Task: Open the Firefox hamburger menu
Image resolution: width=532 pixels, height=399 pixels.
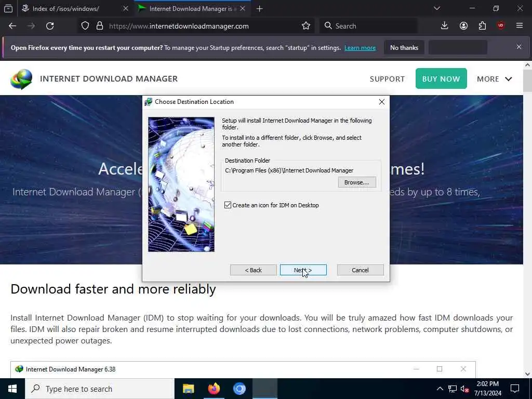Action: [520, 26]
